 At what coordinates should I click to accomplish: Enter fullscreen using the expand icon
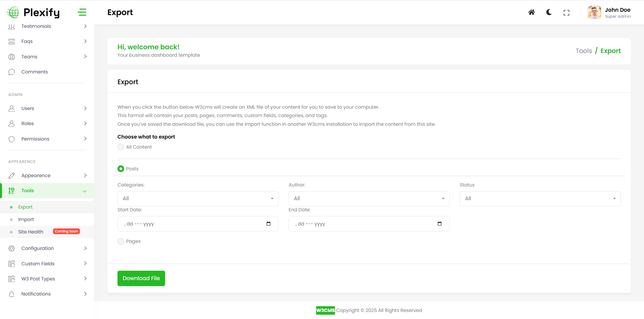click(566, 13)
